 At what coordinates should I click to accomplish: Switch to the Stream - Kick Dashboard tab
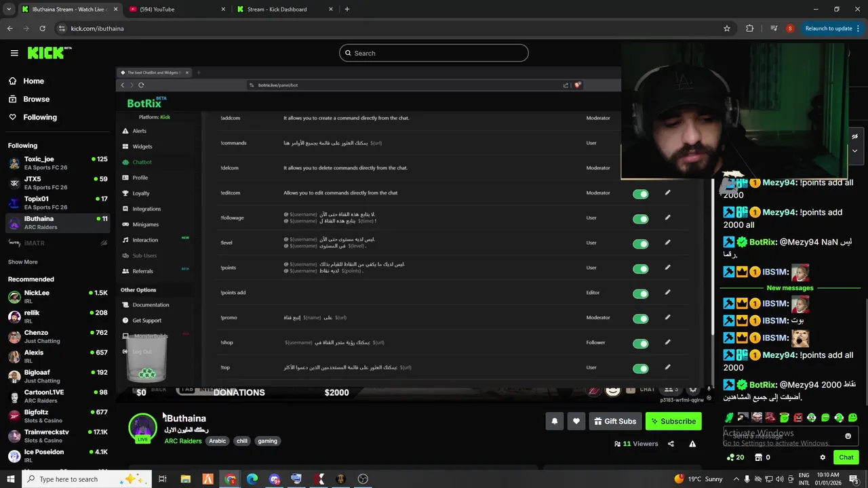285,9
